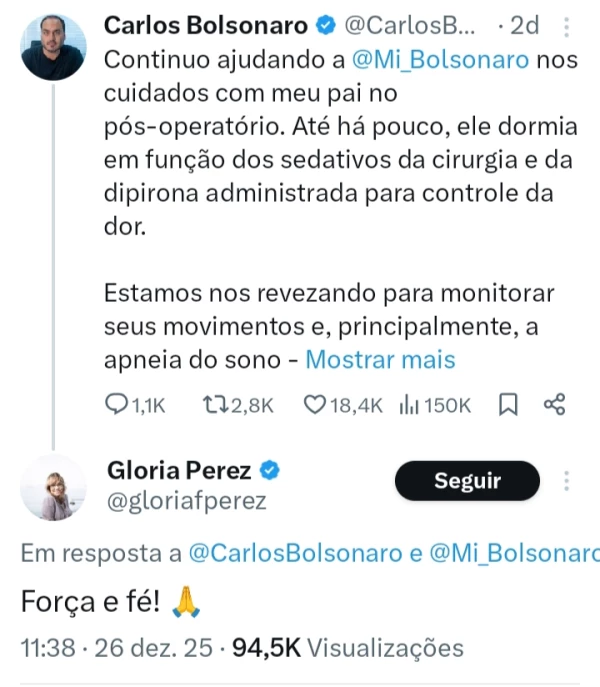Screen dimensions: 600x687
Task: Expand the tweet with Mostrar mais
Action: [380, 360]
